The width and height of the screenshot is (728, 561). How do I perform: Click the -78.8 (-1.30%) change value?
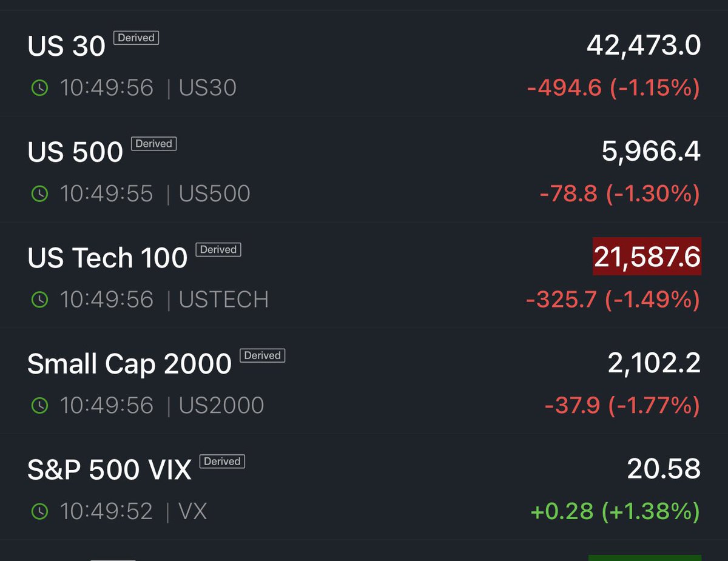(619, 194)
